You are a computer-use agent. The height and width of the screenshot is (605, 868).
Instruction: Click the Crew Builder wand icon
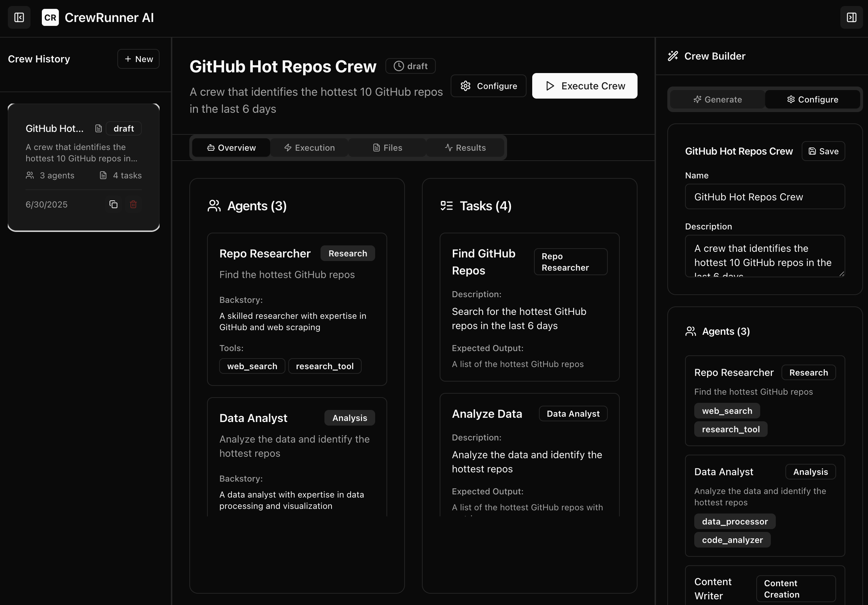[x=673, y=56]
